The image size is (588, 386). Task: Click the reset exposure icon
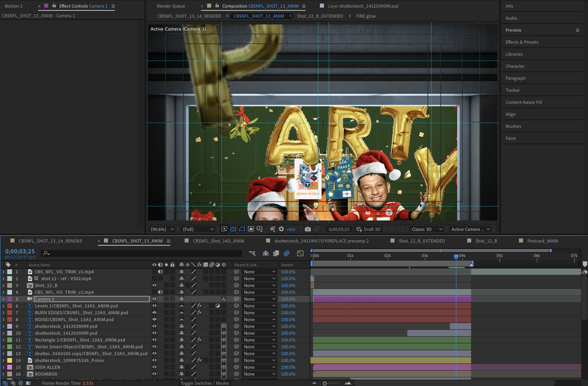281,229
